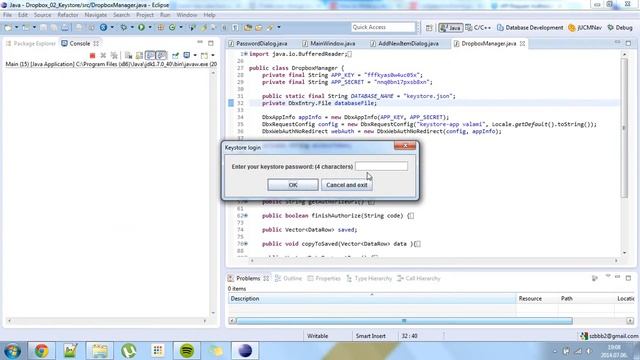Click the Print toolbar icon
This screenshot has height=360, width=640.
(65, 27)
